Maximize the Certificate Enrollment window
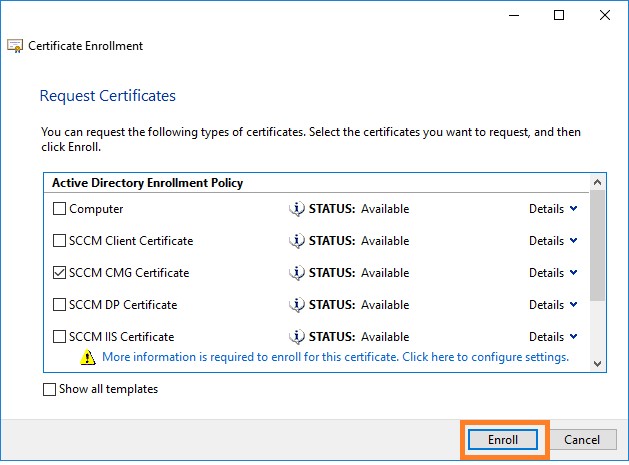The width and height of the screenshot is (629, 465). coord(559,15)
